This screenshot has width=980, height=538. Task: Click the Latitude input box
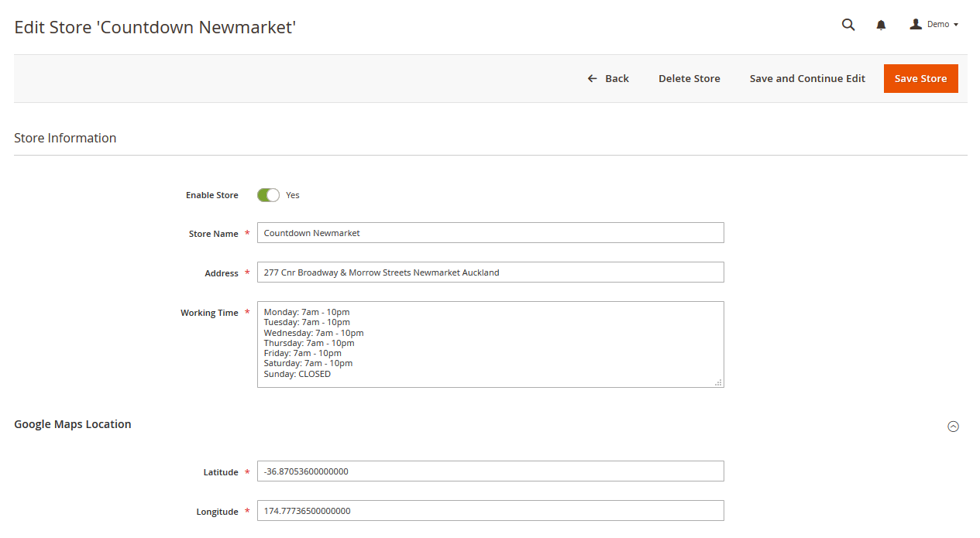(x=490, y=471)
